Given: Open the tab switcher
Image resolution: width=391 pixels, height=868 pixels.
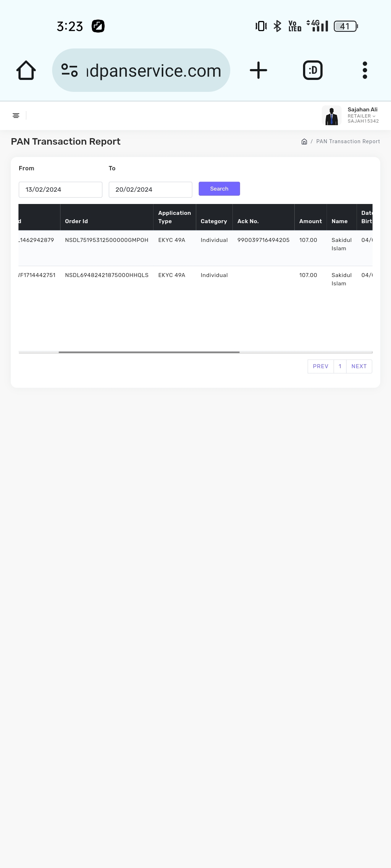Looking at the screenshot, I should click(312, 70).
